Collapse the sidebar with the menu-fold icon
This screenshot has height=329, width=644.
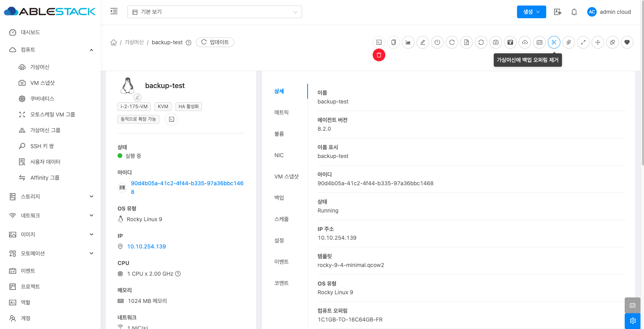114,11
